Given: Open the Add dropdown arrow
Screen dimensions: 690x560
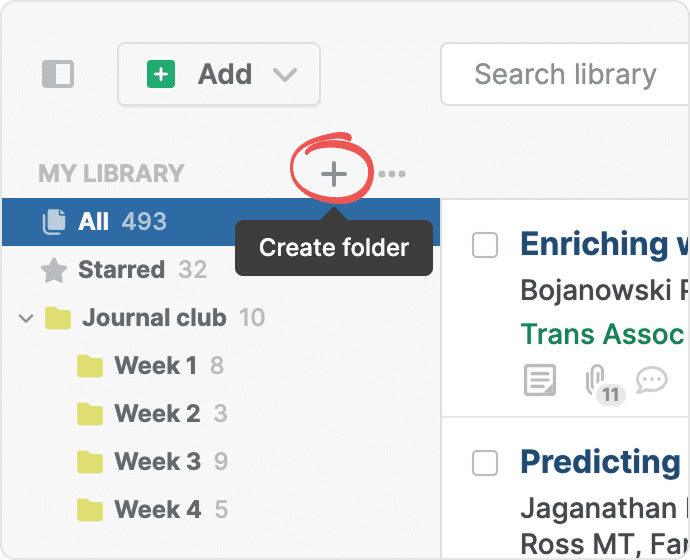Looking at the screenshot, I should (x=285, y=75).
